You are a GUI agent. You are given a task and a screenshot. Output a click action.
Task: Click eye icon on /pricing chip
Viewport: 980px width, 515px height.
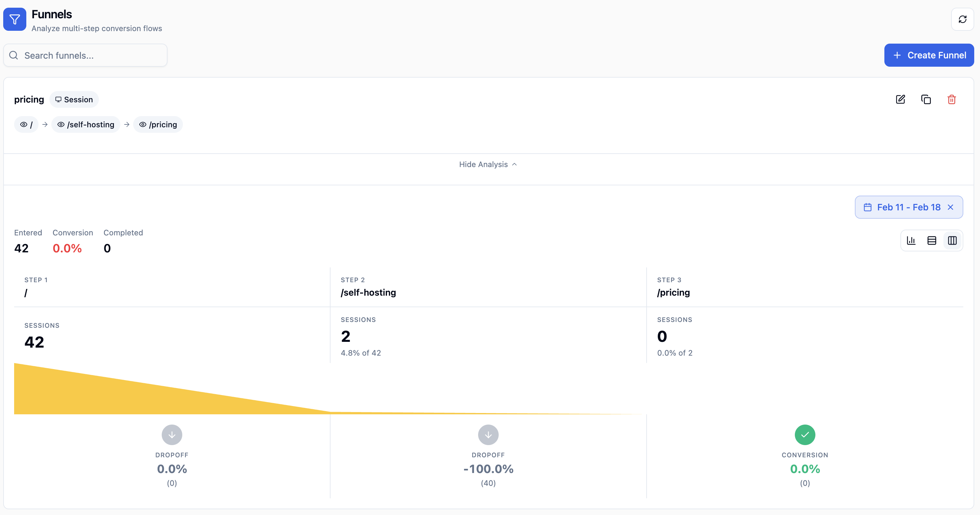click(x=143, y=125)
